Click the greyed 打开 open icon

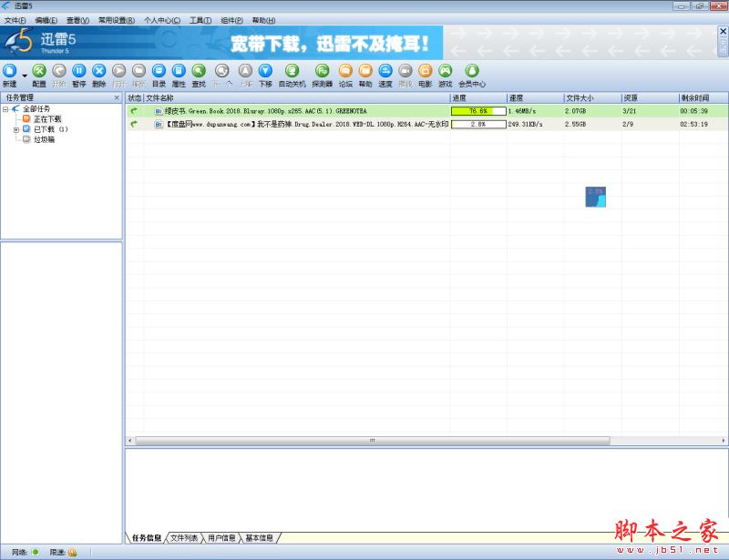tap(119, 71)
